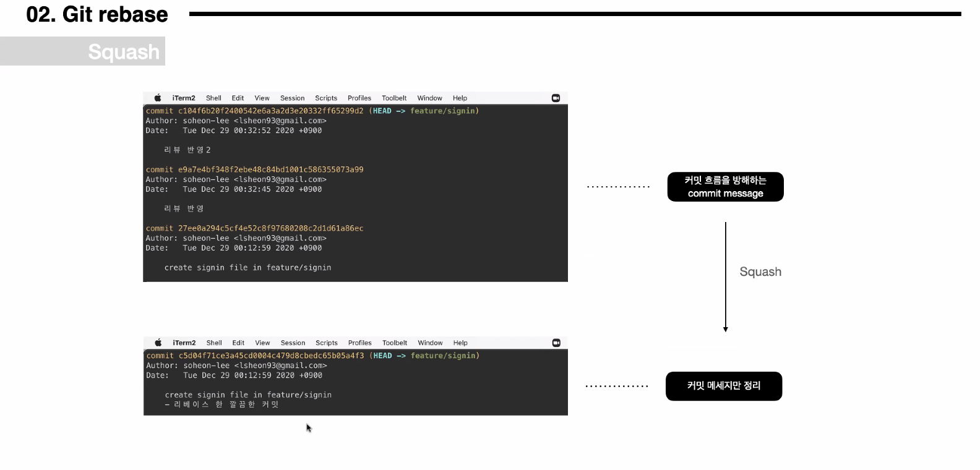The height and width of the screenshot is (470, 980).
Task: Open the iTerm2 menu above commit c5d04f7
Action: (184, 343)
